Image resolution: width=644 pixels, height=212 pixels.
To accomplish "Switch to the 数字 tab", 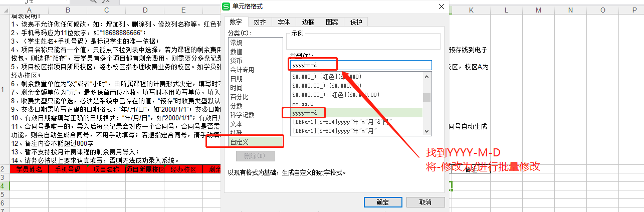I will pos(236,22).
